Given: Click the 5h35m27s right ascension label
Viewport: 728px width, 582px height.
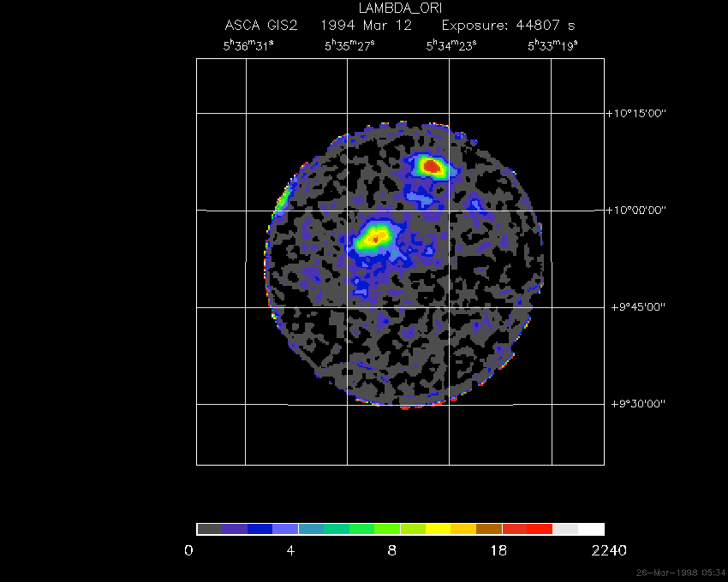Looking at the screenshot, I should tap(349, 45).
